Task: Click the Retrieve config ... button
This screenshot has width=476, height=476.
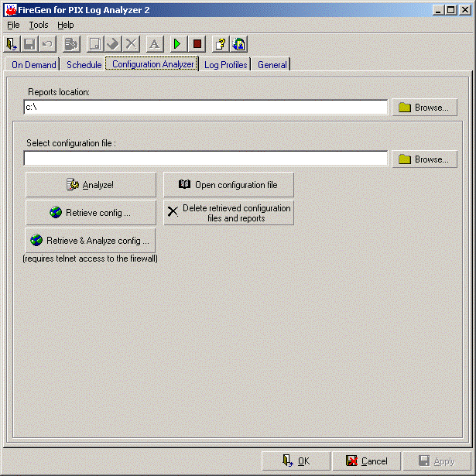Action: click(91, 213)
